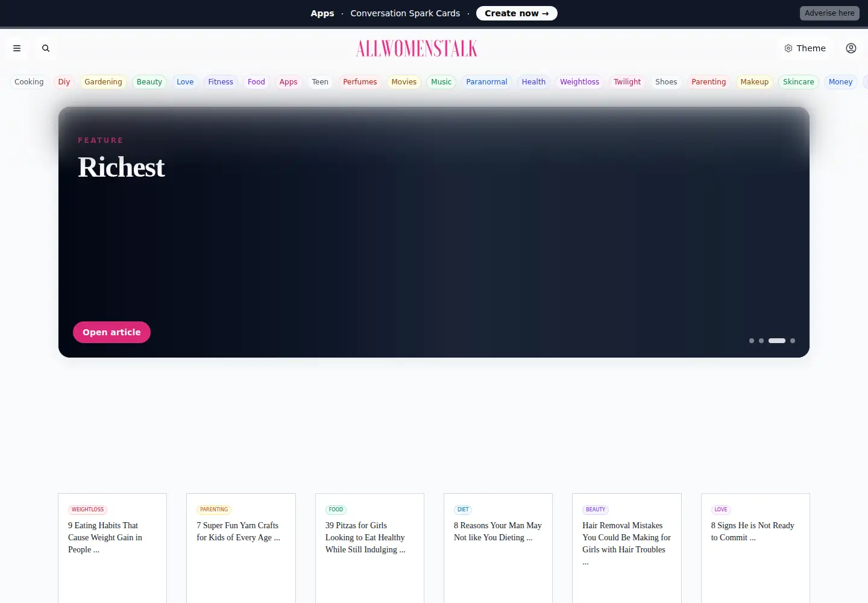Go to the Makeup category
This screenshot has width=868, height=603.
click(x=754, y=82)
